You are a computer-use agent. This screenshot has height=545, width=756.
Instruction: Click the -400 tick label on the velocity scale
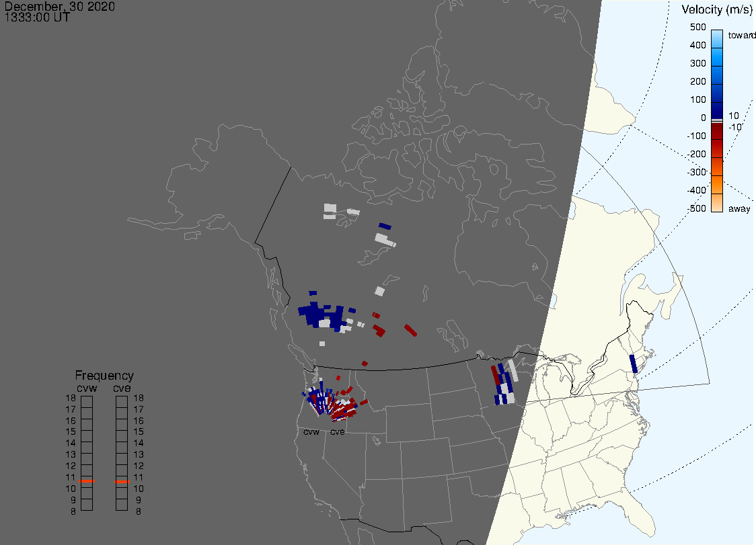coord(697,190)
